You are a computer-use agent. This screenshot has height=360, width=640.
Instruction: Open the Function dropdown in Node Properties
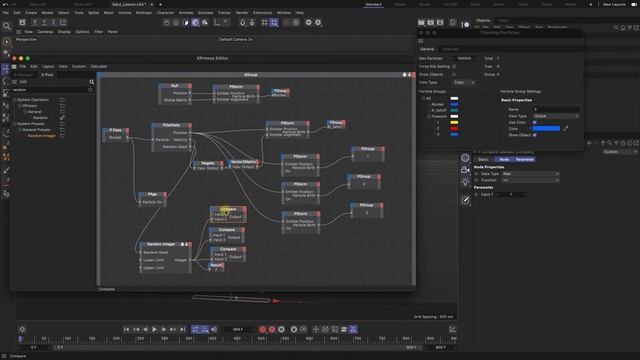530,180
